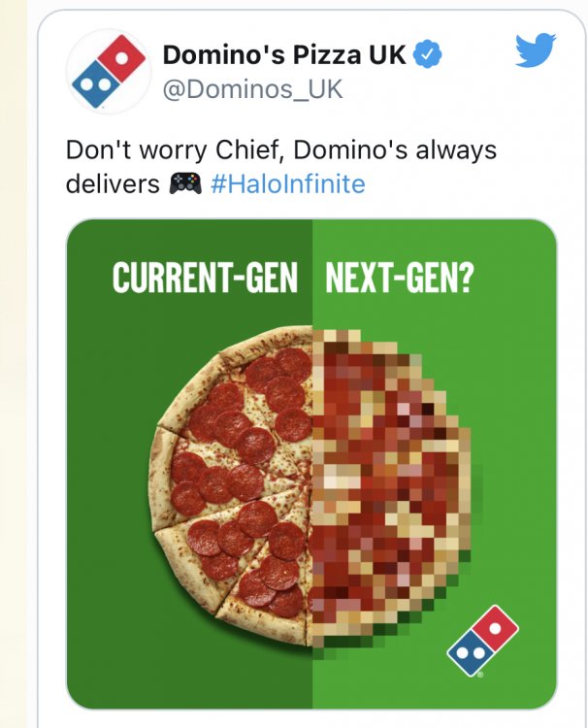
Task: Click the Twitter bird logo
Action: point(535,50)
